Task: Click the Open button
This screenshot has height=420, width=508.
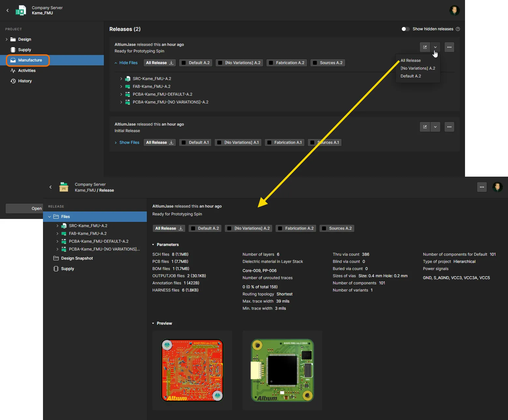Action: (24, 209)
